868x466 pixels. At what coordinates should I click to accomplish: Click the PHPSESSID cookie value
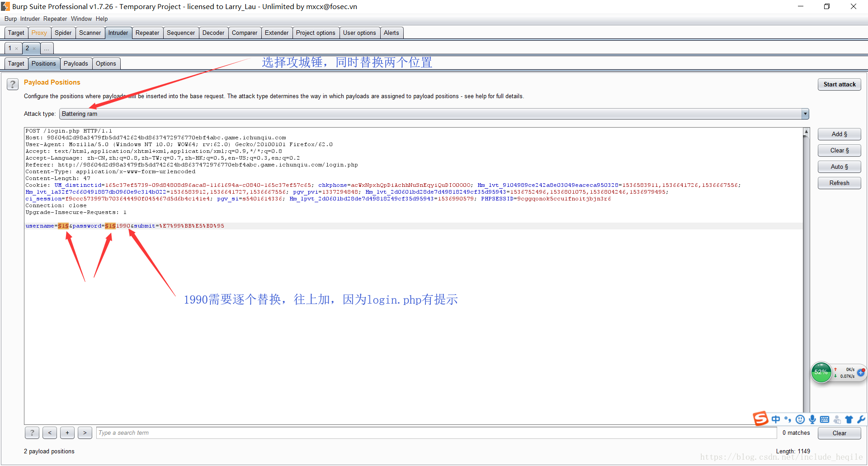point(564,199)
